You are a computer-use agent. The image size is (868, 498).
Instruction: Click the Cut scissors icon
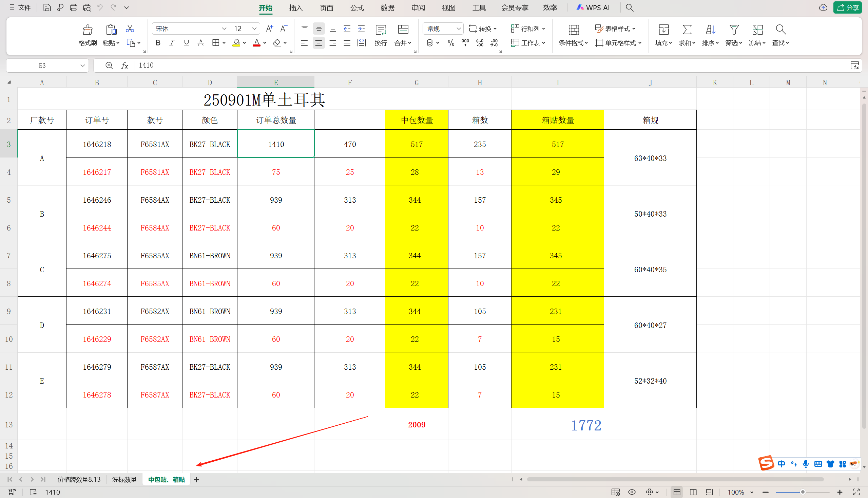point(130,29)
